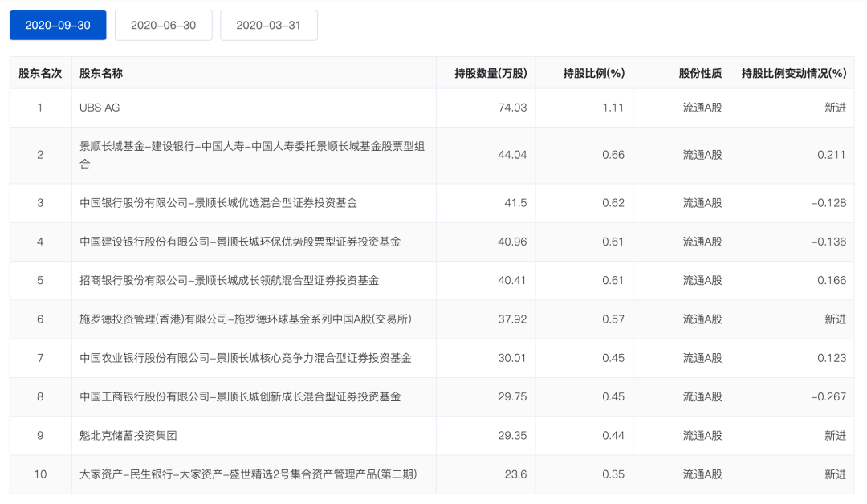Select 中国工商银行股份有限公司-景顺长城创新成长 shareholder name
The image size is (867, 504).
[x=240, y=396]
